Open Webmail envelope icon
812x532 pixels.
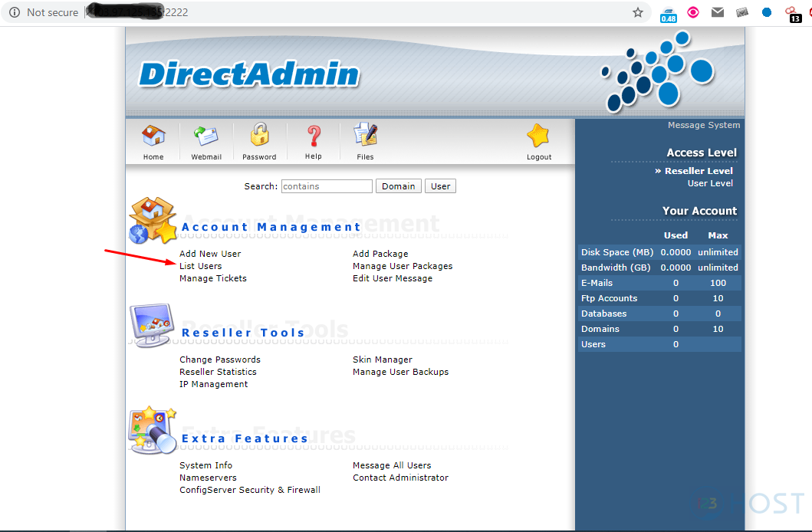[206, 136]
